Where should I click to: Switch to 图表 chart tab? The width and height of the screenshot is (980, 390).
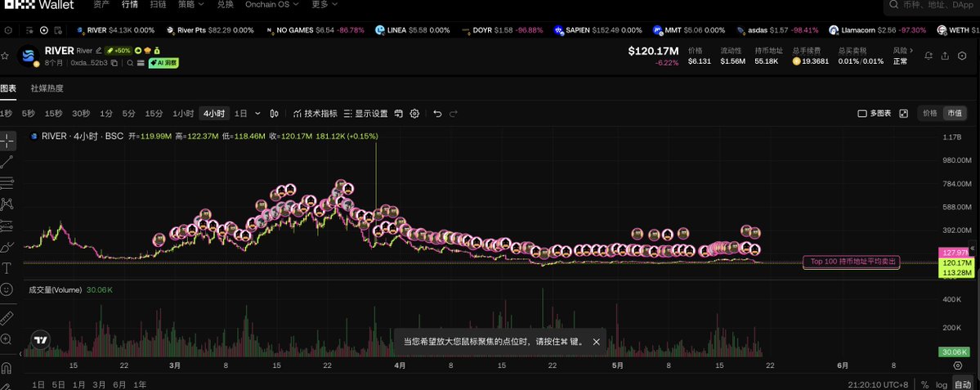8,88
